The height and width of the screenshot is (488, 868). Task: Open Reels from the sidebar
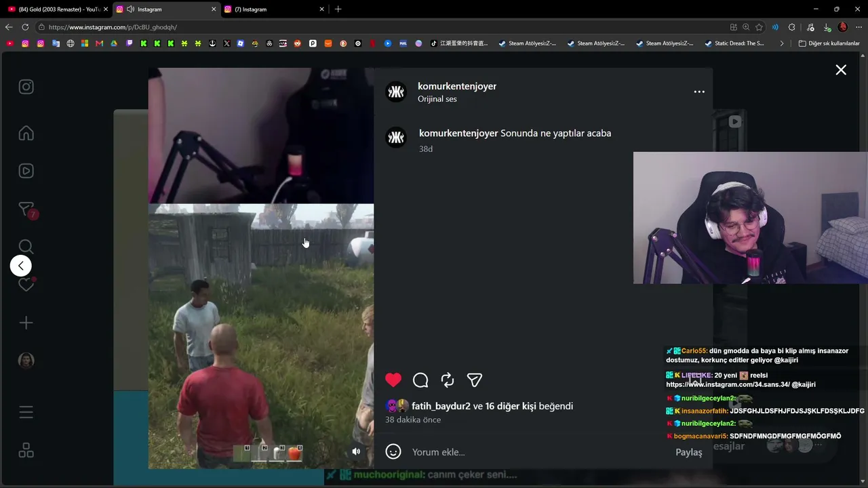26,171
